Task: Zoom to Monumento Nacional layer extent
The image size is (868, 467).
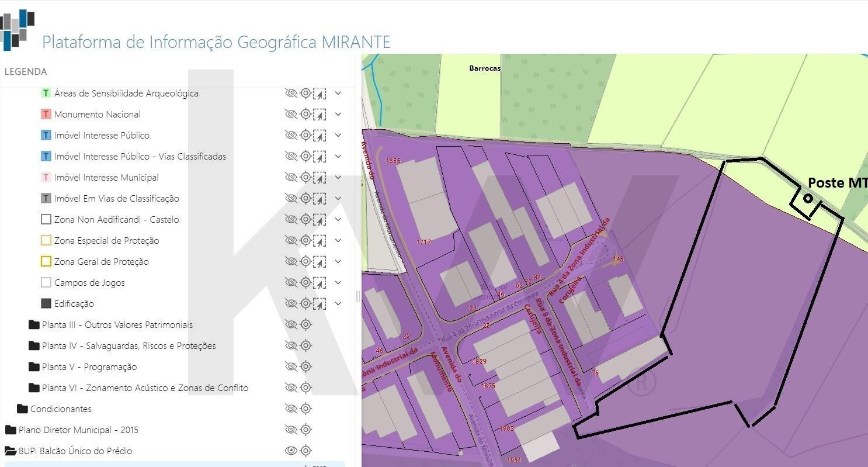Action: pyautogui.click(x=305, y=114)
